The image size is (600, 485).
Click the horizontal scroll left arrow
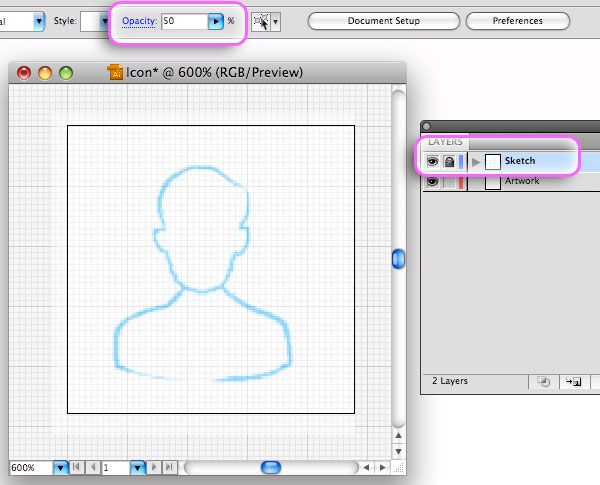366,467
